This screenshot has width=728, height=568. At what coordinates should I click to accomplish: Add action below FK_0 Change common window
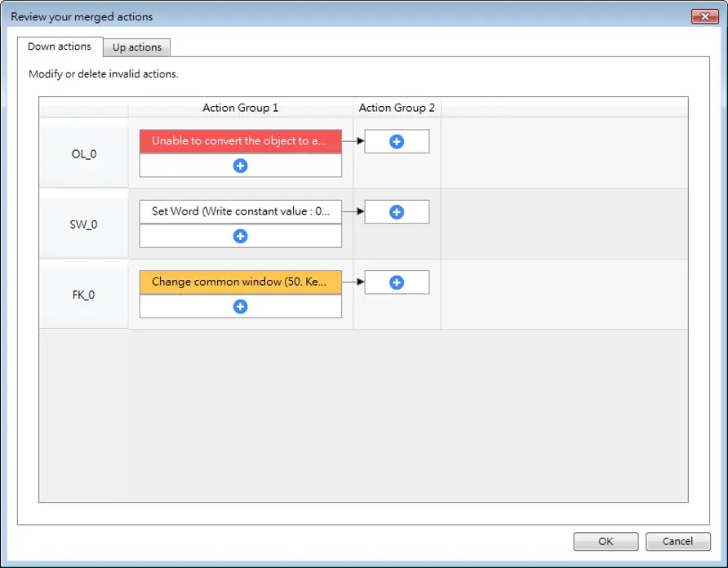(x=240, y=307)
